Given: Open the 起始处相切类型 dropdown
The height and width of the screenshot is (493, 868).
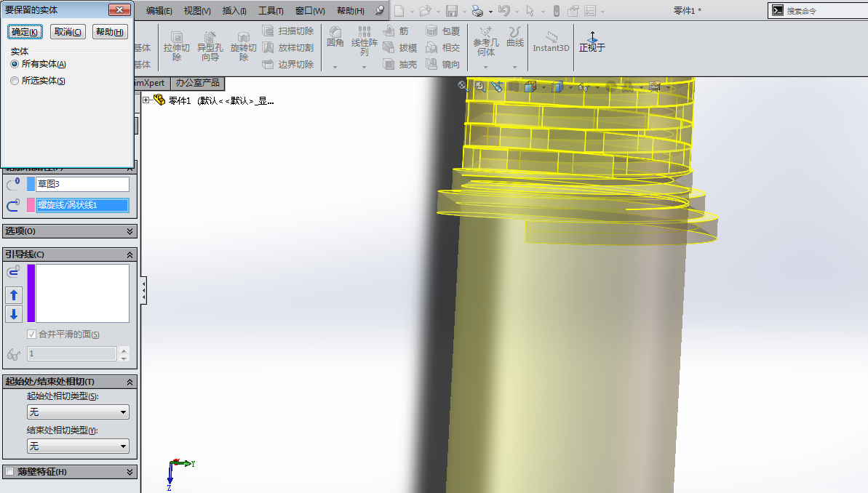Looking at the screenshot, I should 78,412.
